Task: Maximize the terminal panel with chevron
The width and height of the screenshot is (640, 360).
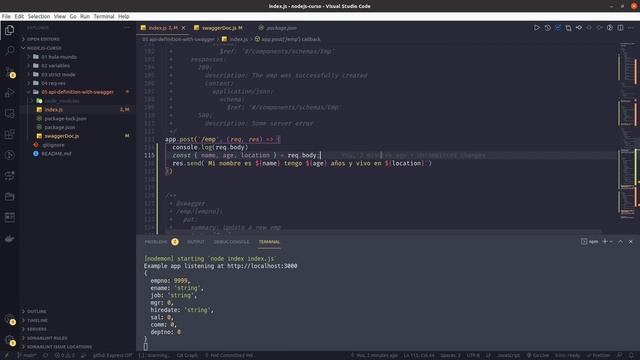Action: (620, 242)
